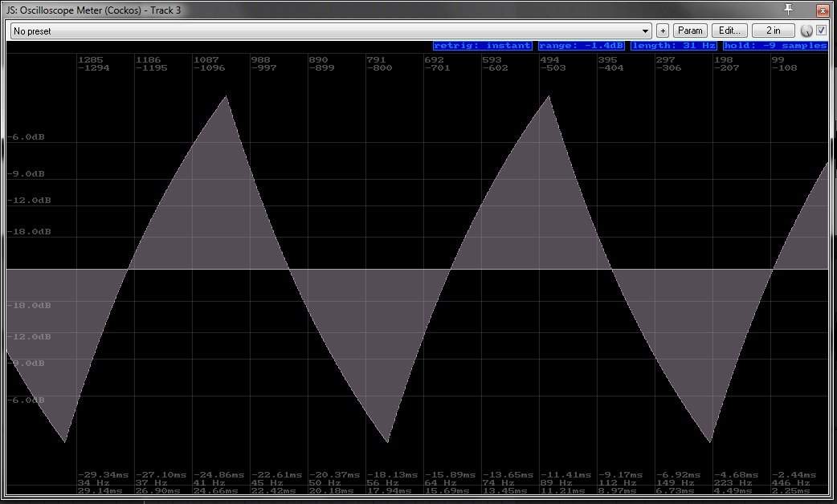837x504 pixels.
Task: Click the 'range: -1.4dB' setting
Action: coord(582,46)
